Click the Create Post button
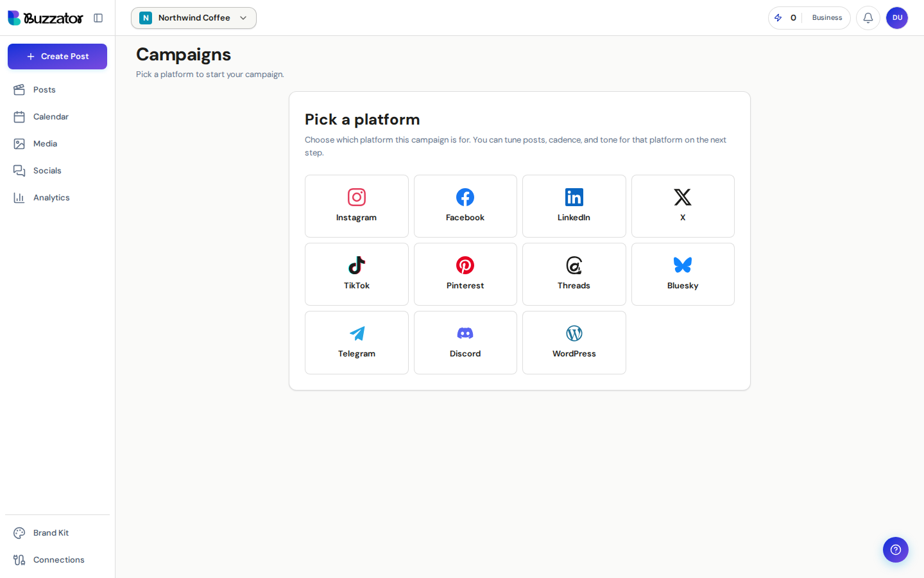Screen dimensions: 924x578 [57, 57]
